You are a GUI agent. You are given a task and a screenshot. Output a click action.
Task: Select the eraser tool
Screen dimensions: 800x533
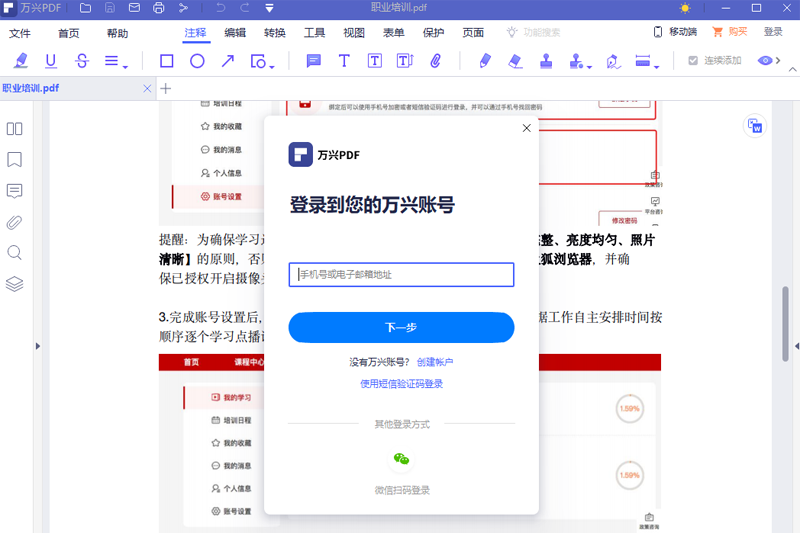pyautogui.click(x=515, y=61)
